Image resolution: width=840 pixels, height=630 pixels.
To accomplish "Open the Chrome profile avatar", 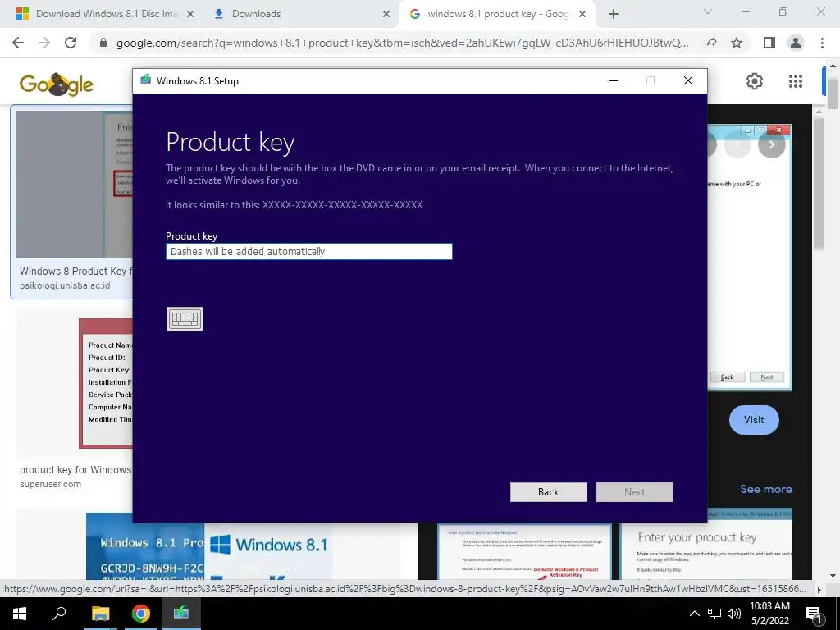I will pos(796,43).
